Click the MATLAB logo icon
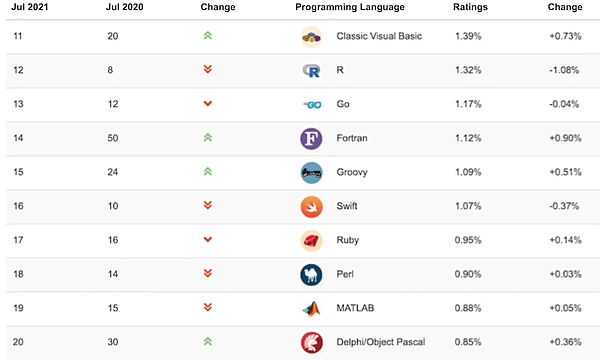Image resolution: width=600 pixels, height=360 pixels. 311,309
